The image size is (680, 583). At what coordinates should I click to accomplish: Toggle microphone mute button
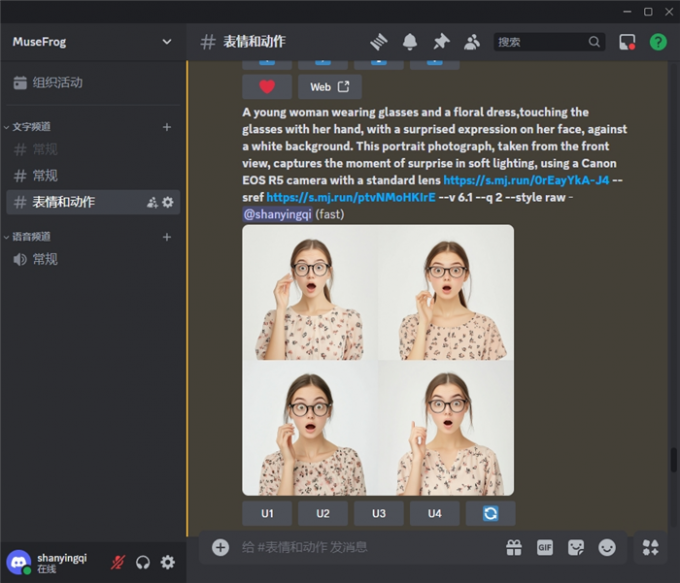pyautogui.click(x=118, y=562)
